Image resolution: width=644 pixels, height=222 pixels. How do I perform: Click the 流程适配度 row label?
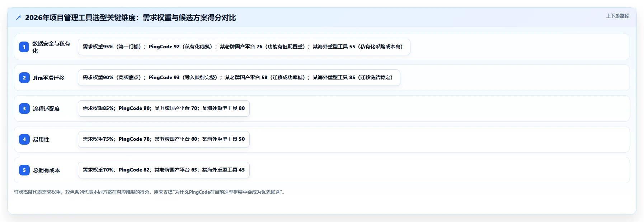(46, 108)
